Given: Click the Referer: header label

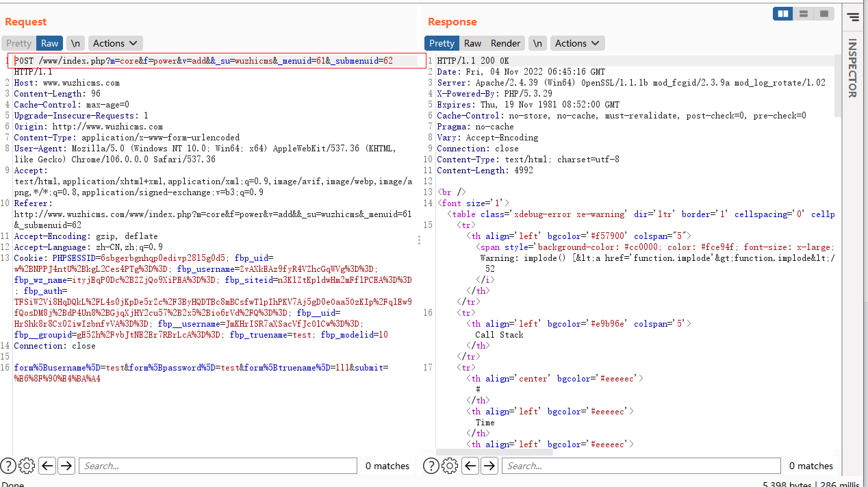Looking at the screenshot, I should [x=33, y=203].
